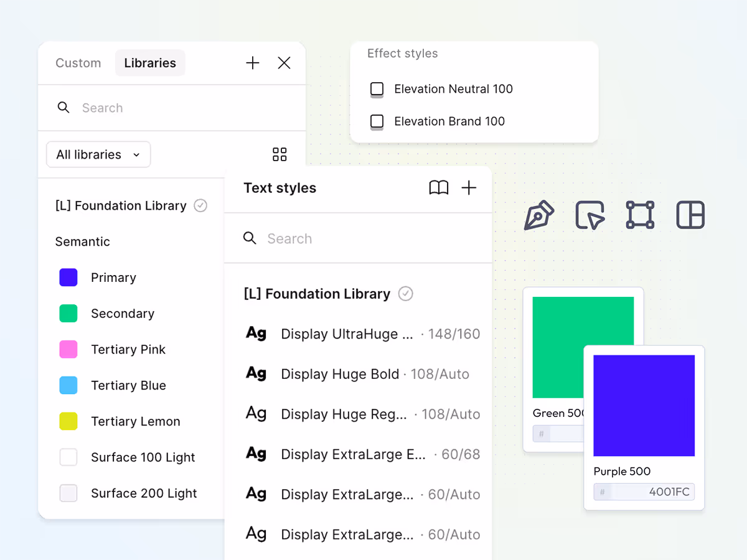The width and height of the screenshot is (747, 560).
Task: Select the Pen tool icon
Action: tap(539, 215)
